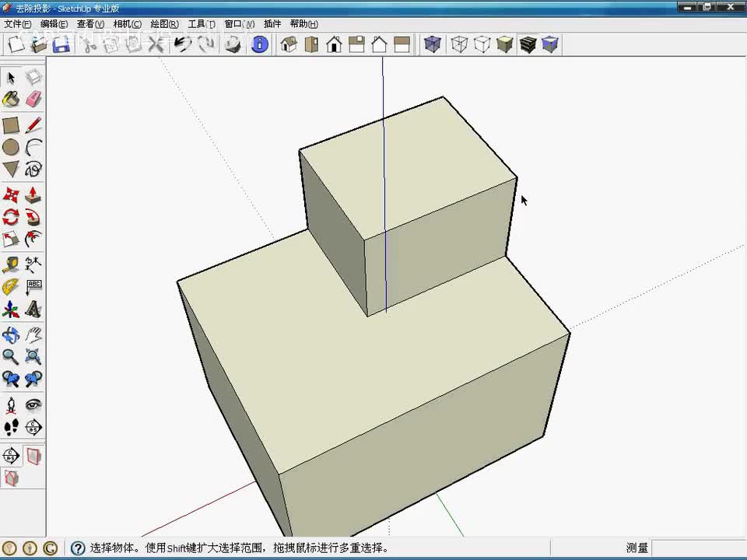Pick the Scale tool
This screenshot has width=747, height=560.
11,239
